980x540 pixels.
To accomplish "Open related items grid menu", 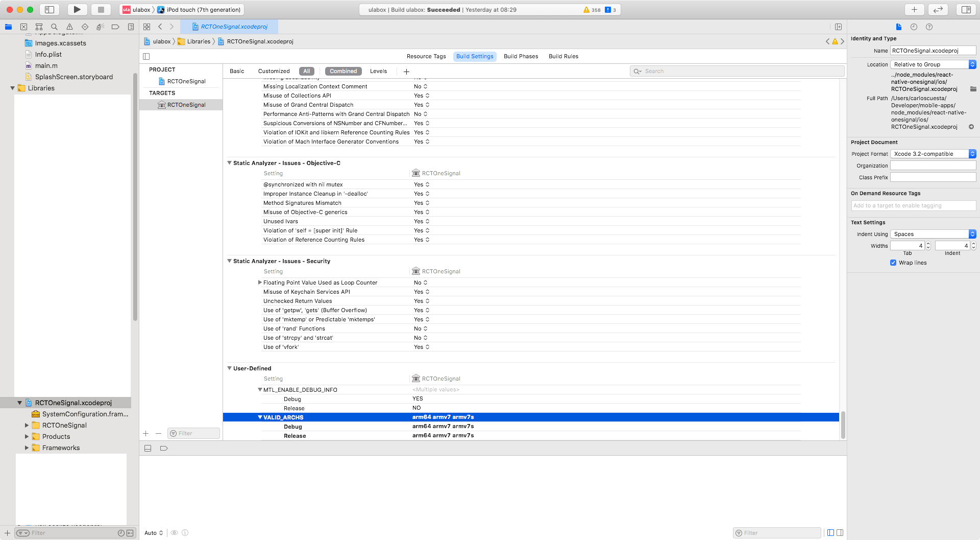I will coord(147,27).
